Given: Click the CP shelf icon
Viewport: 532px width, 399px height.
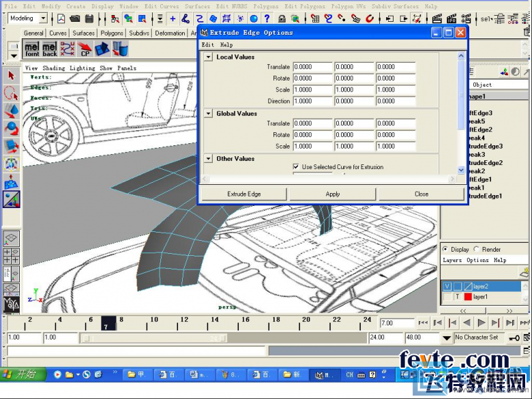Looking at the screenshot, I should point(85,49).
